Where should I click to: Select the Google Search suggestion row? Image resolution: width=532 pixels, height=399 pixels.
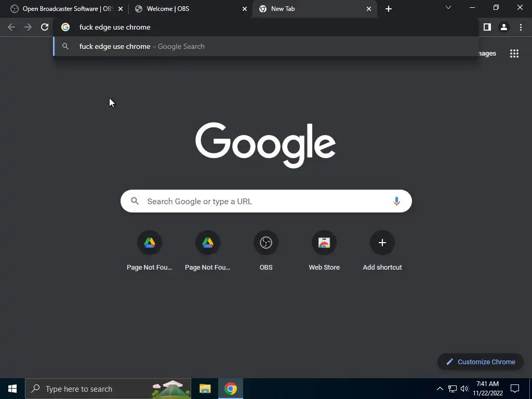click(266, 46)
